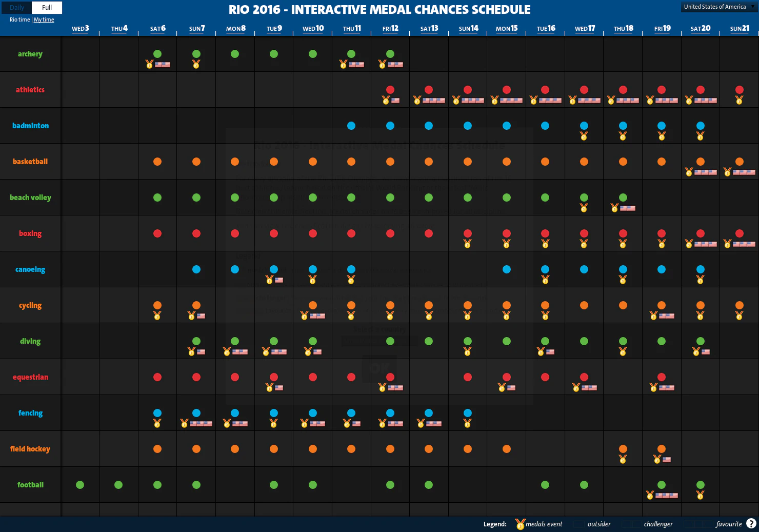Select the SAT 6 date column header

click(158, 29)
